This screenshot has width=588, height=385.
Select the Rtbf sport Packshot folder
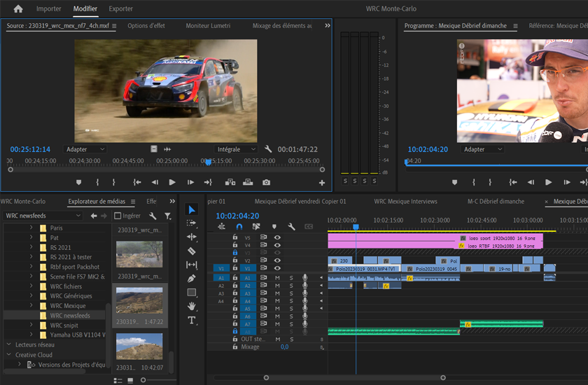pyautogui.click(x=75, y=267)
